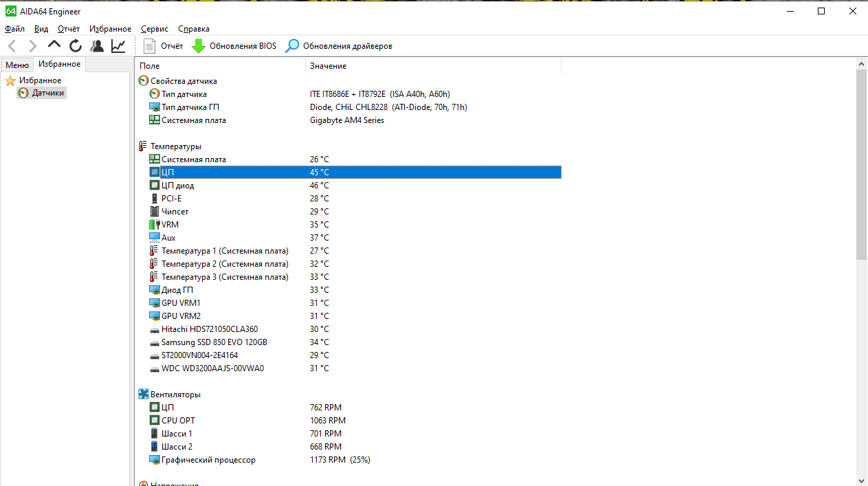Image resolution: width=868 pixels, height=486 pixels.
Task: Open the Файл menu
Action: pos(14,29)
